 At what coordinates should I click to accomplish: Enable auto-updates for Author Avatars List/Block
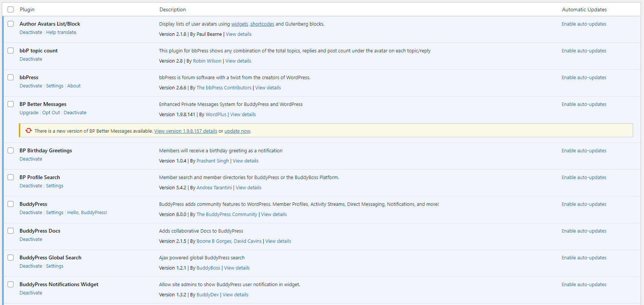(x=584, y=24)
